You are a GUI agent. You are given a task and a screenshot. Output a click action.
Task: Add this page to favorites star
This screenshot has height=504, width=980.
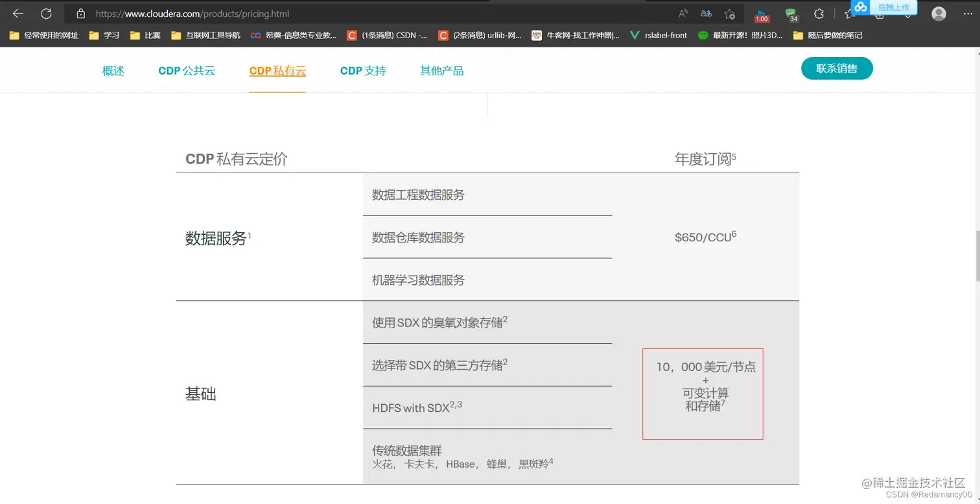pyautogui.click(x=730, y=14)
